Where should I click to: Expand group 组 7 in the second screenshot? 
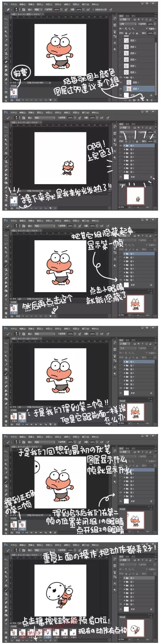(x=124, y=149)
